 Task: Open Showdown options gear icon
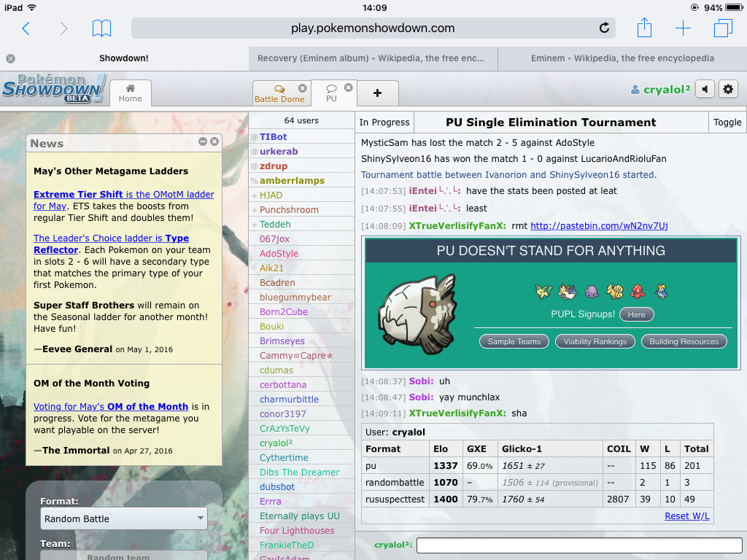pos(728,90)
